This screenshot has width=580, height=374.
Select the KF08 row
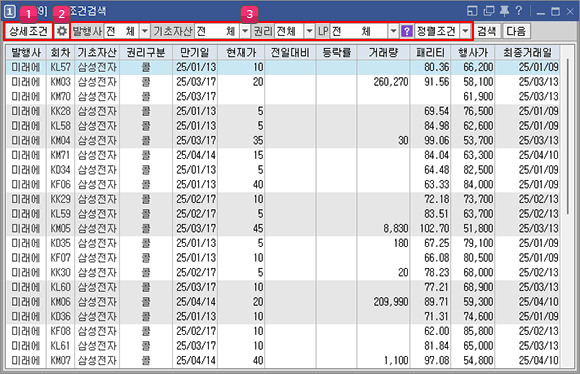(283, 331)
